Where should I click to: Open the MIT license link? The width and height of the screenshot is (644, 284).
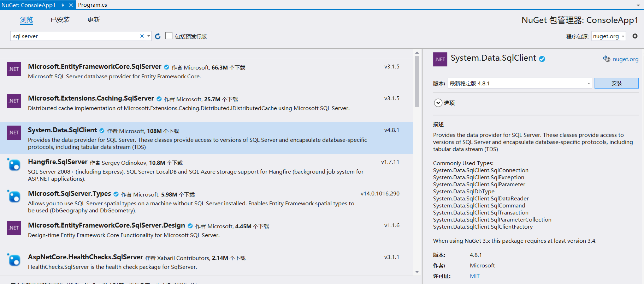click(x=475, y=276)
